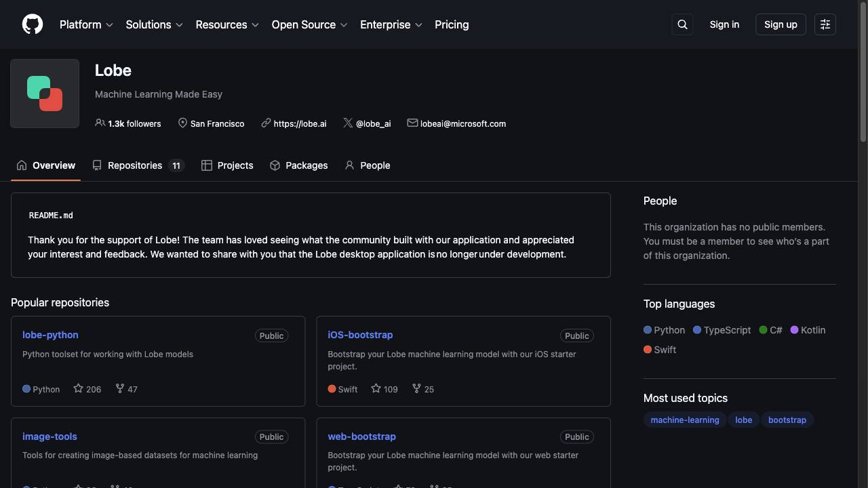Open the image-tools repository
This screenshot has height=488, width=868.
(x=50, y=436)
